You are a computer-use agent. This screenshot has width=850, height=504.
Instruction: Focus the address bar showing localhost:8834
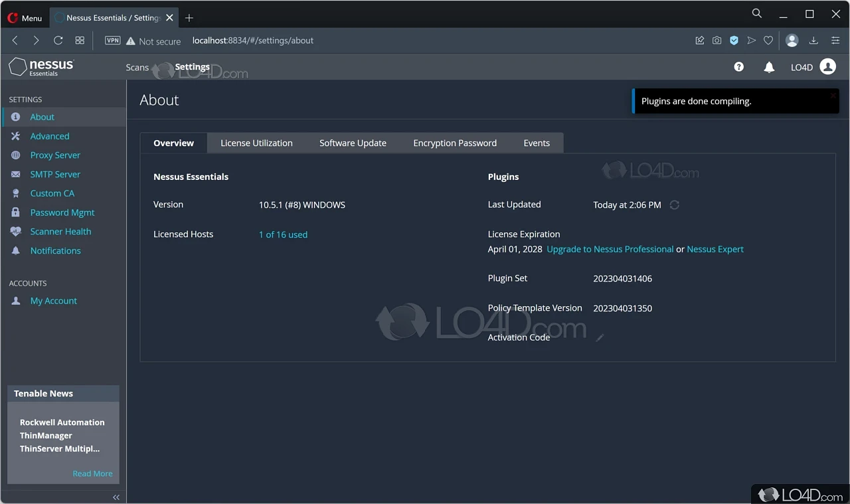click(x=253, y=41)
